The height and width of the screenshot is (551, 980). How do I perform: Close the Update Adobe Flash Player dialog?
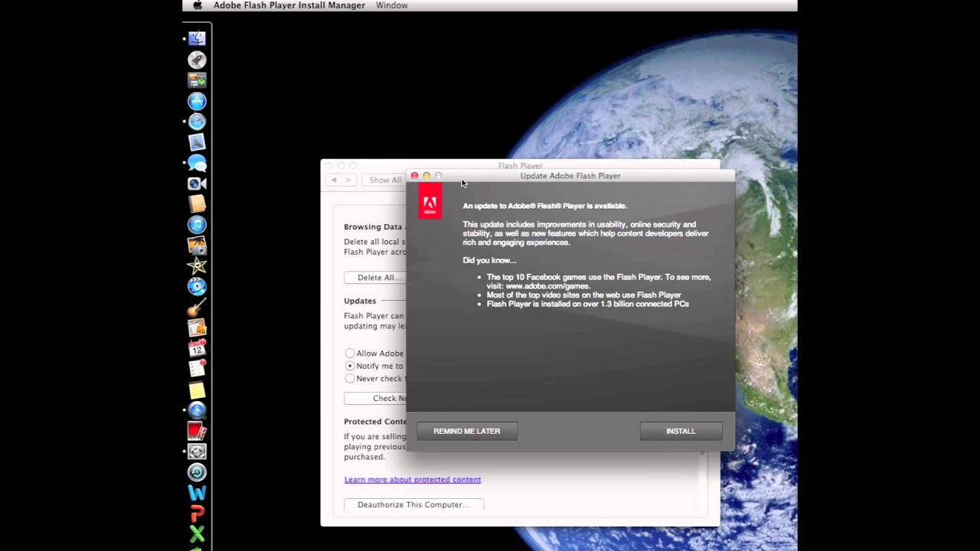coord(414,176)
